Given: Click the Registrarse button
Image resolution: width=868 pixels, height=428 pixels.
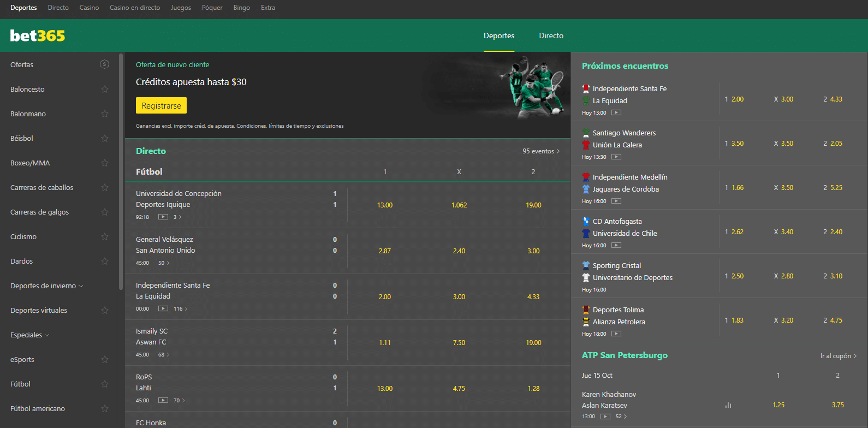Looking at the screenshot, I should [161, 105].
